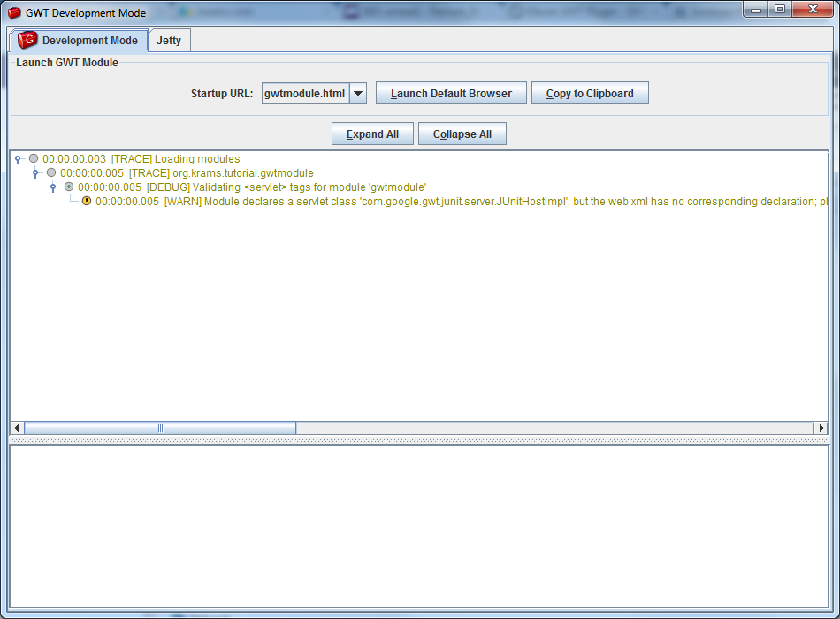Click the warning icon on the WARN log entry
This screenshot has width=840, height=619.
[87, 202]
